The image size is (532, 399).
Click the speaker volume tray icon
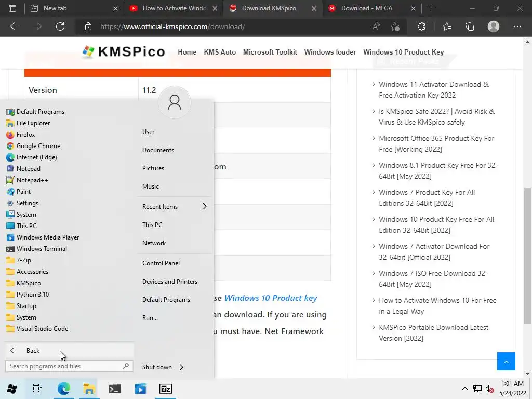coord(489,389)
